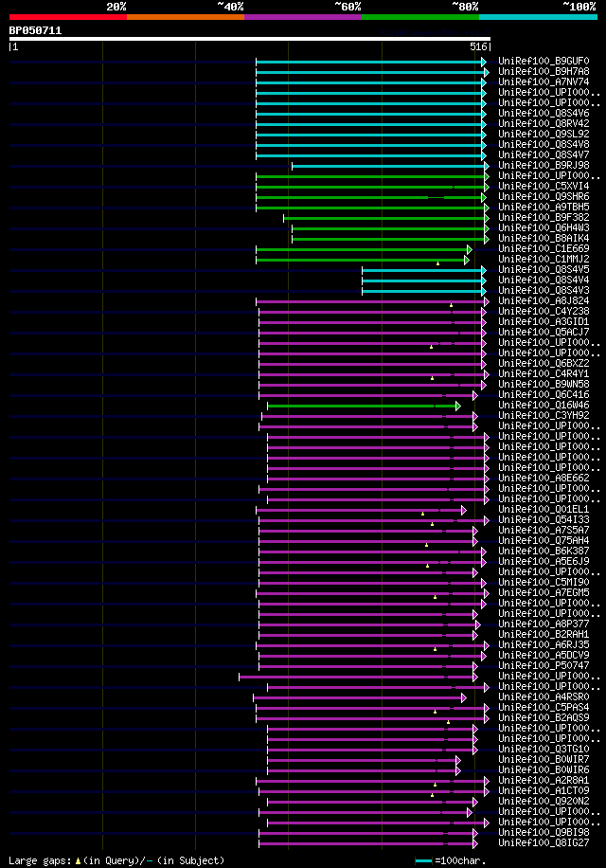Select the UniRef100_C5XVI4 label

544,186
